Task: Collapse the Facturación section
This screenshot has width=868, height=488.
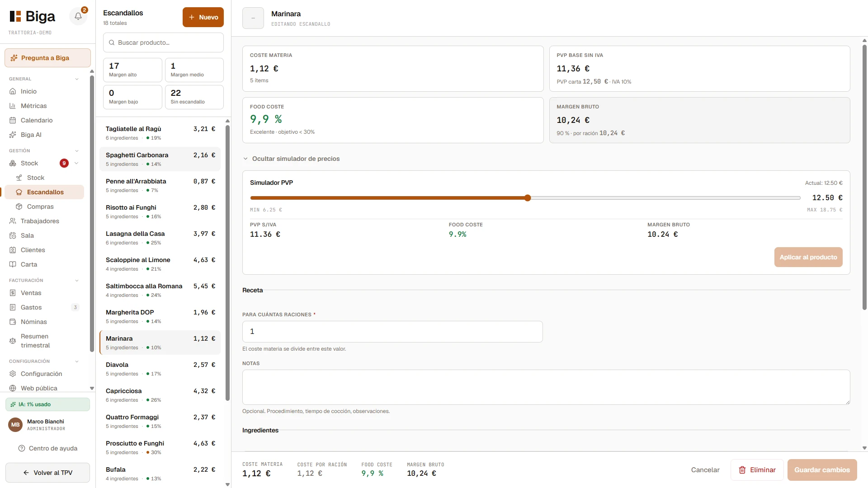Action: click(77, 281)
